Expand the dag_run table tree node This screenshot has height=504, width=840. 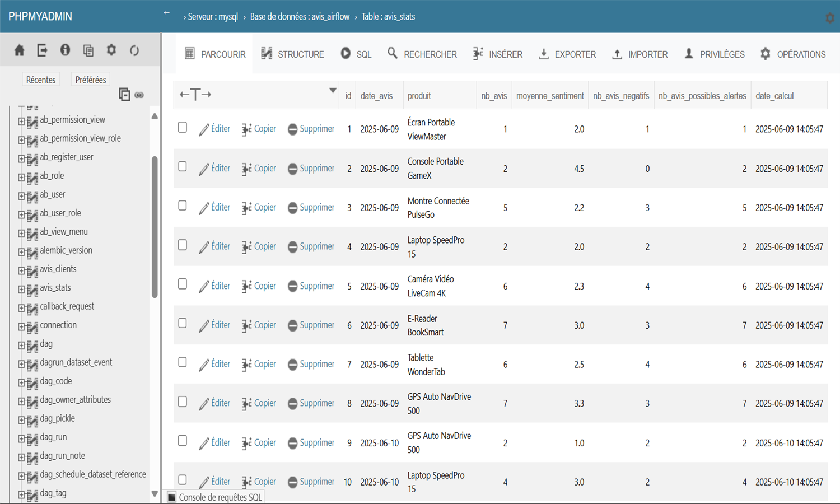point(21,438)
